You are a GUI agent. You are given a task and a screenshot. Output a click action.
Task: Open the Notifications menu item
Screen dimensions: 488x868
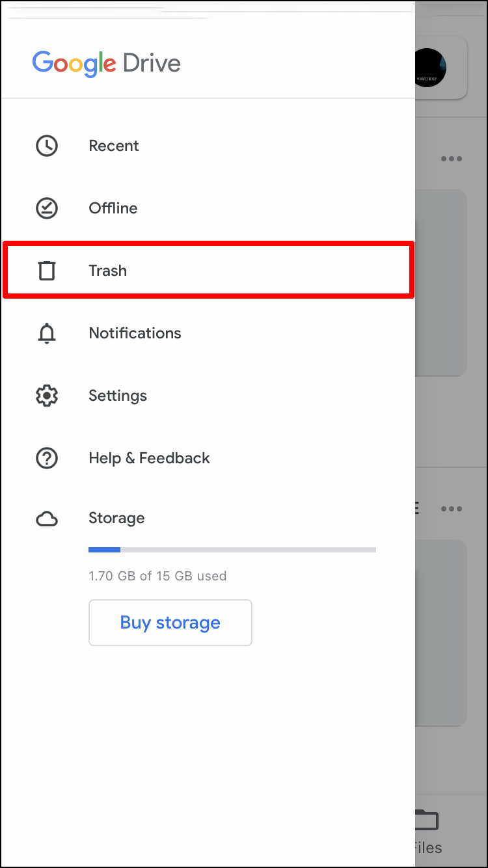(208, 333)
